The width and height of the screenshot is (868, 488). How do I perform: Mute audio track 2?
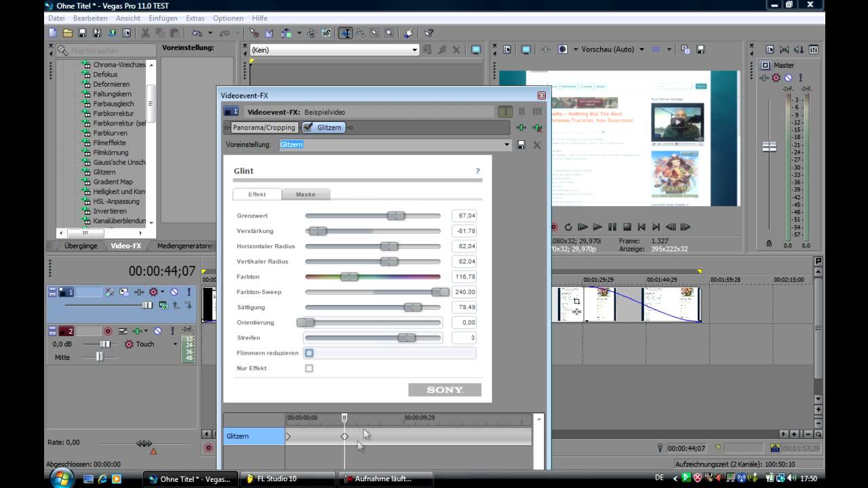(157, 331)
